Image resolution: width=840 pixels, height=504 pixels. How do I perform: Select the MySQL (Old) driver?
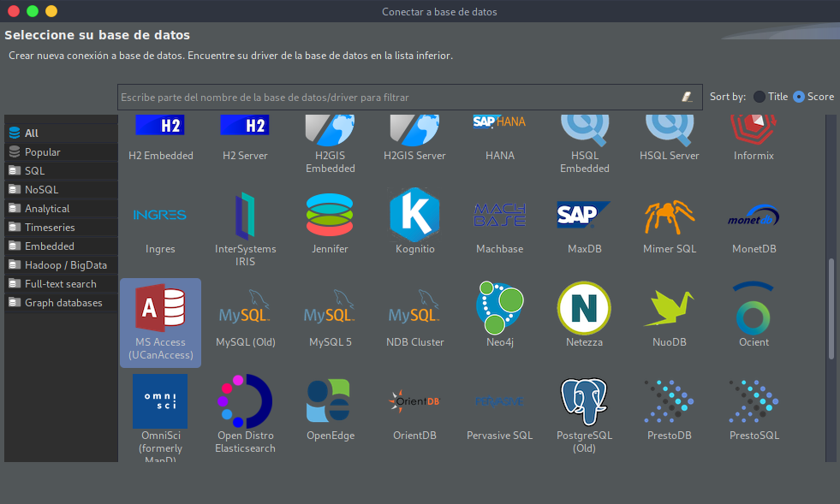pos(245,307)
